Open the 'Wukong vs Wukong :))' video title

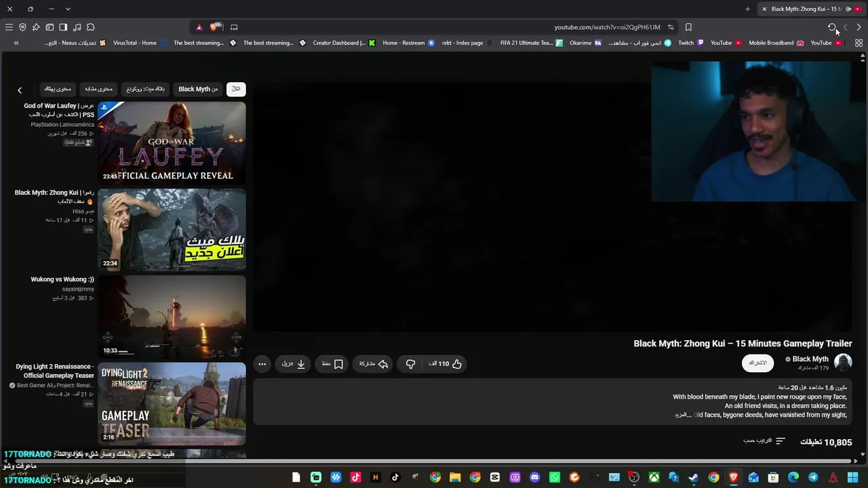click(62, 279)
